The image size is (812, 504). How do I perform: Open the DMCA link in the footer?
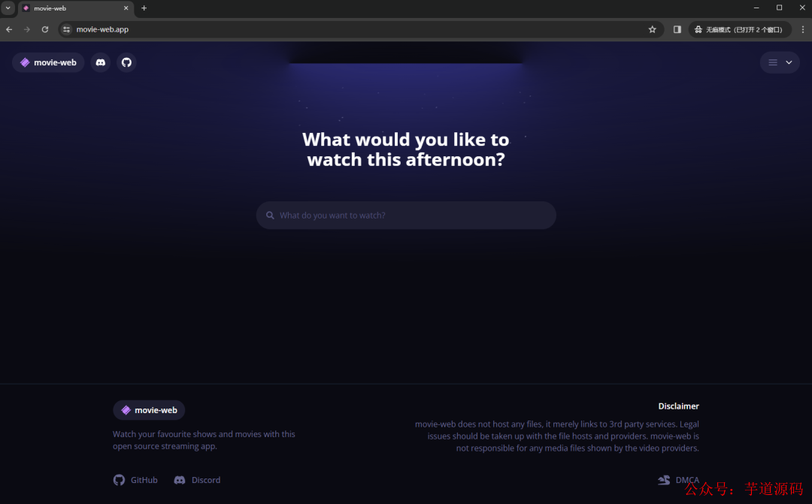click(678, 480)
